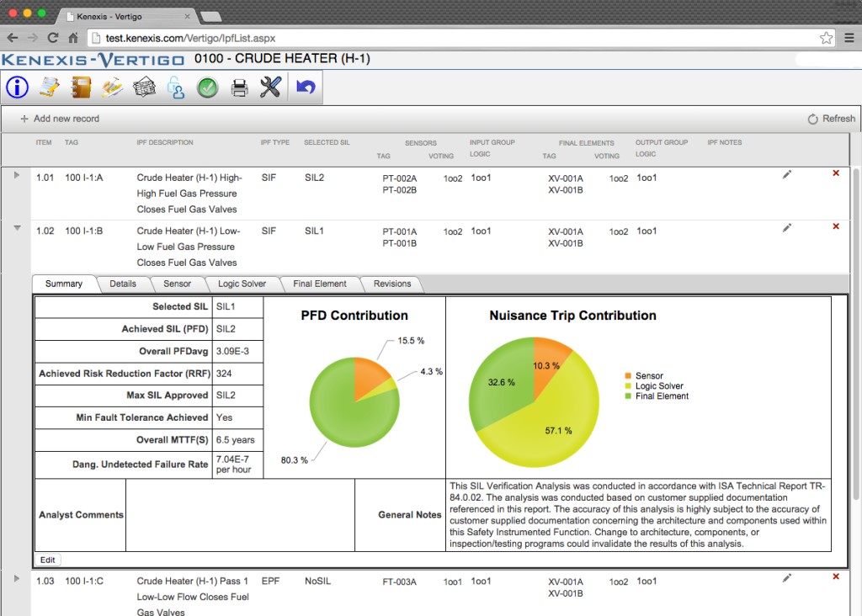862x616 pixels.
Task: Expand row 1.03 disclosure triangle
Action: tap(17, 577)
